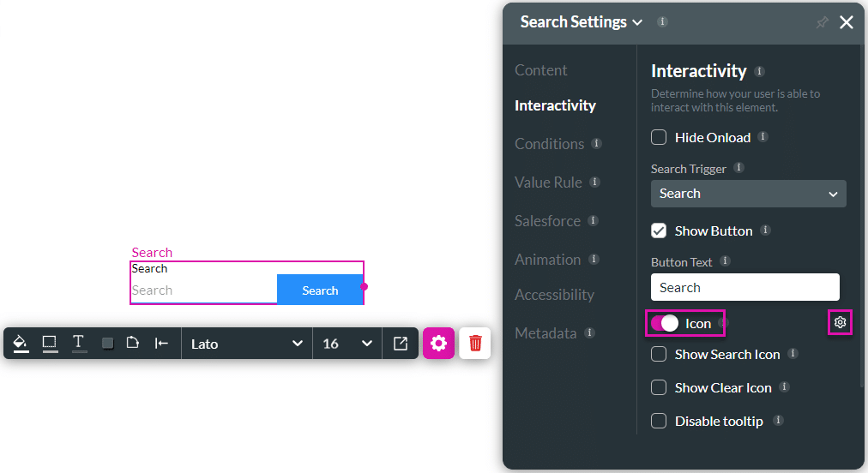Enable the Show Search Icon checkbox

pyautogui.click(x=659, y=354)
